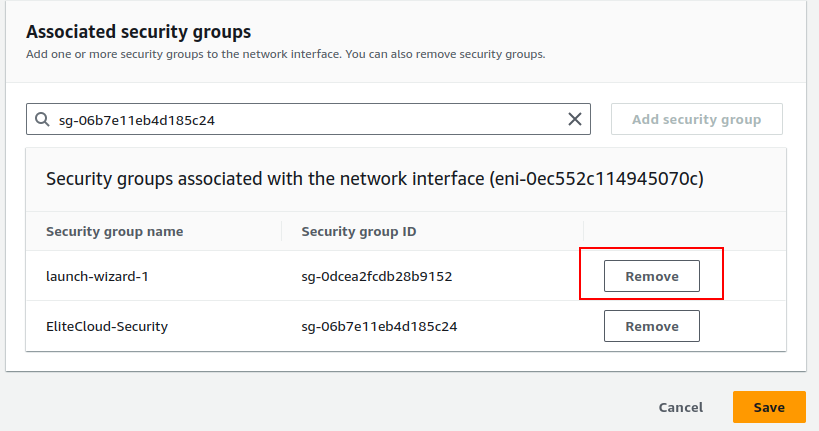
Task: Click the Add one or more security groups description
Action: [x=286, y=54]
